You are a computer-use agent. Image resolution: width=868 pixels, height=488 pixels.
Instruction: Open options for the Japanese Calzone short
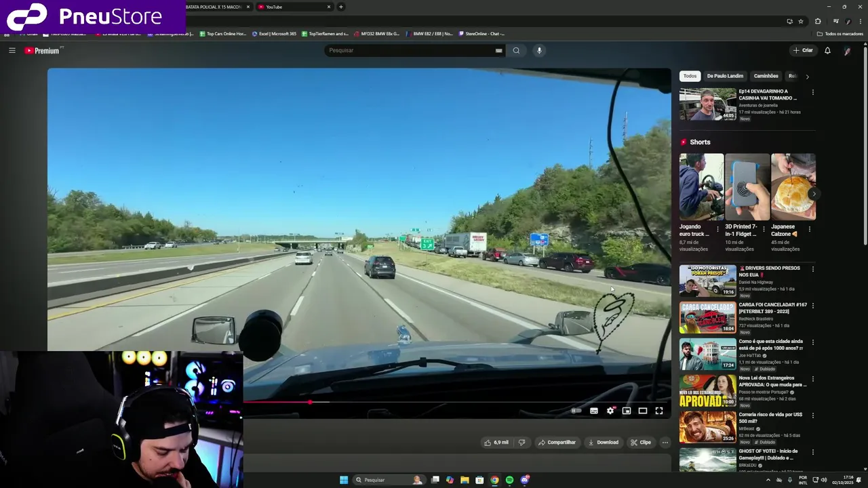click(x=809, y=229)
